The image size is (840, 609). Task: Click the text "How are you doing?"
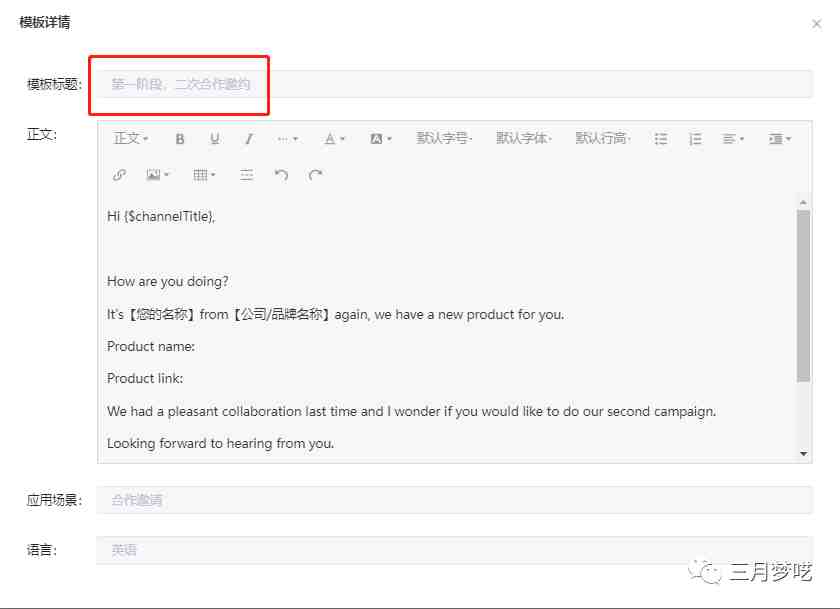[168, 281]
